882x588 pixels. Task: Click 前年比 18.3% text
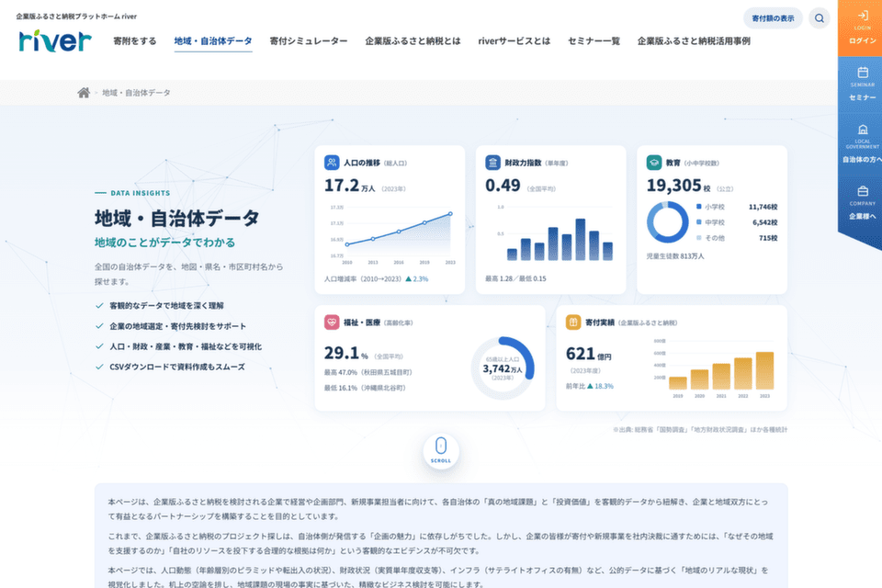point(590,386)
